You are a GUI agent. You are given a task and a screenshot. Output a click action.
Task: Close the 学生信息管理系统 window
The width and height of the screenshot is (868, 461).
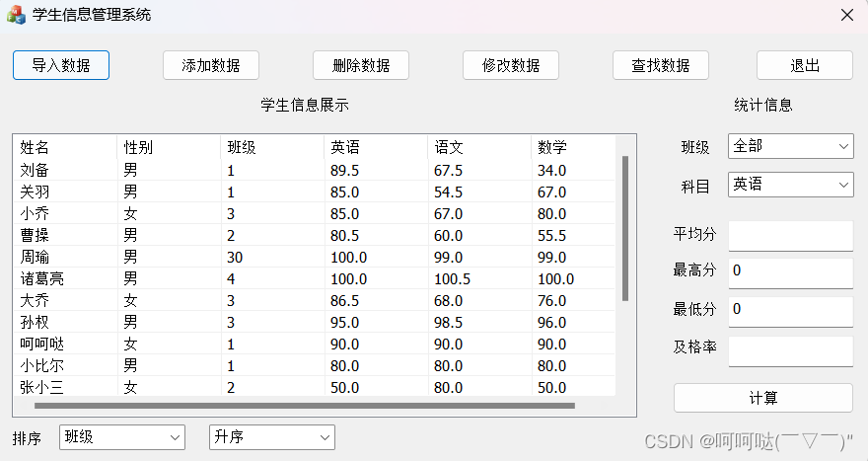(847, 15)
